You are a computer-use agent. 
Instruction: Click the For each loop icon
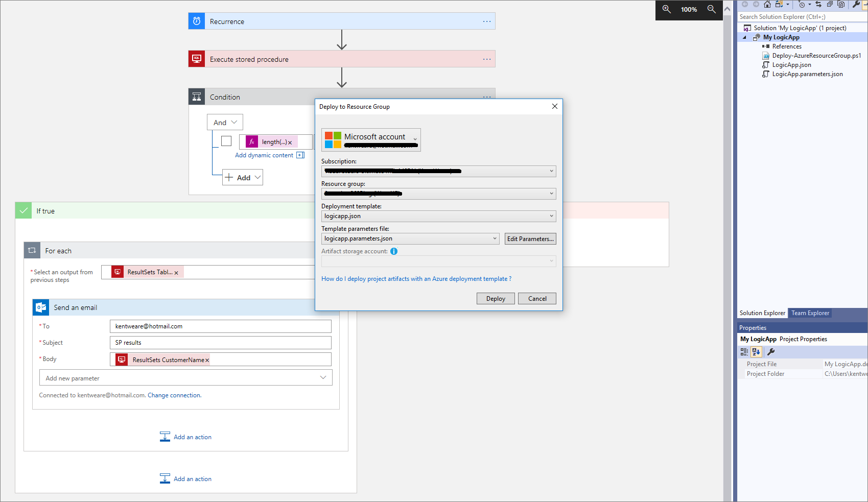coord(32,250)
